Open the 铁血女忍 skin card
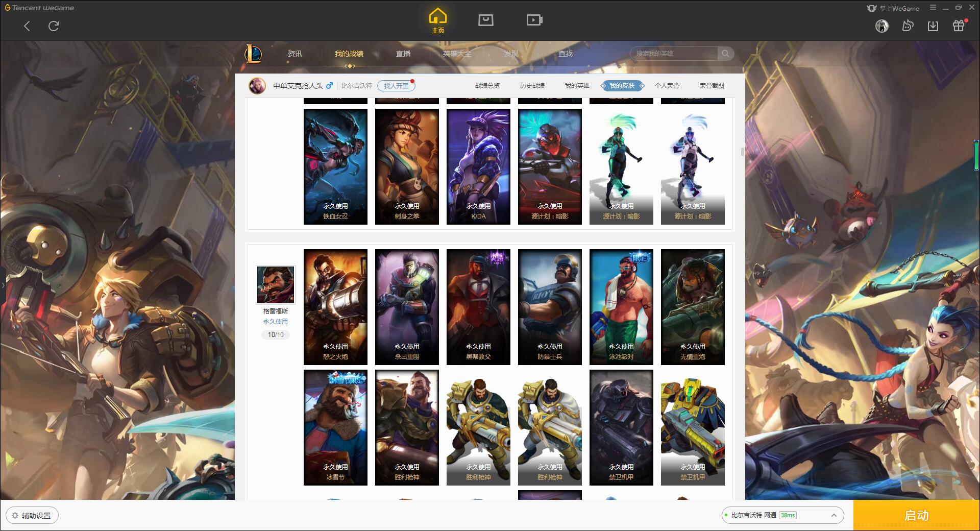 (x=335, y=166)
